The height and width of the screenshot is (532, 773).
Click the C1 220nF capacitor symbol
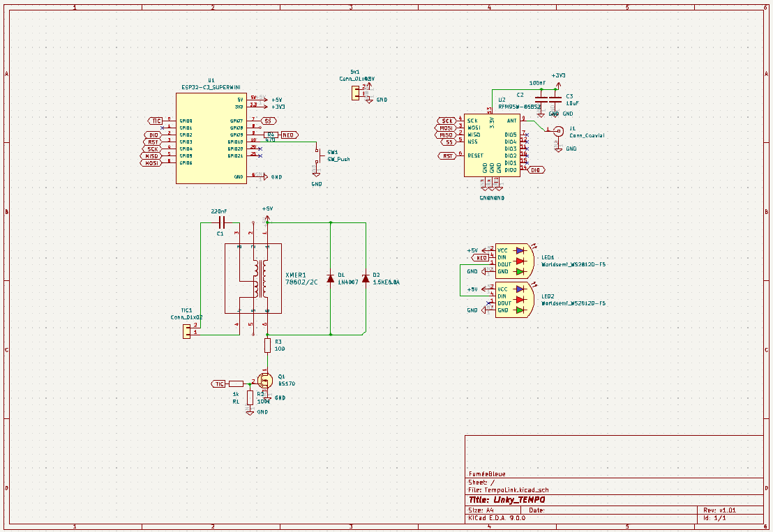(222, 223)
